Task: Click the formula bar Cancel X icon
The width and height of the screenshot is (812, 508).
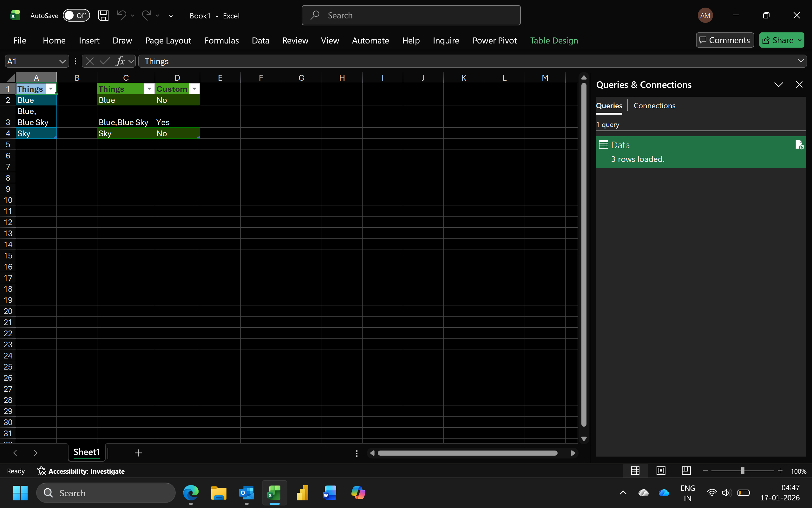Action: pos(89,61)
